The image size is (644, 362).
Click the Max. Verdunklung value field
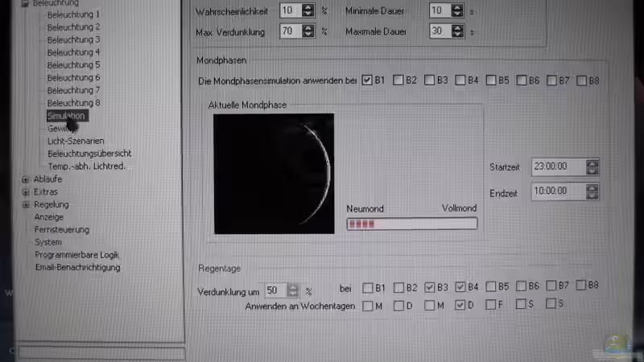291,31
